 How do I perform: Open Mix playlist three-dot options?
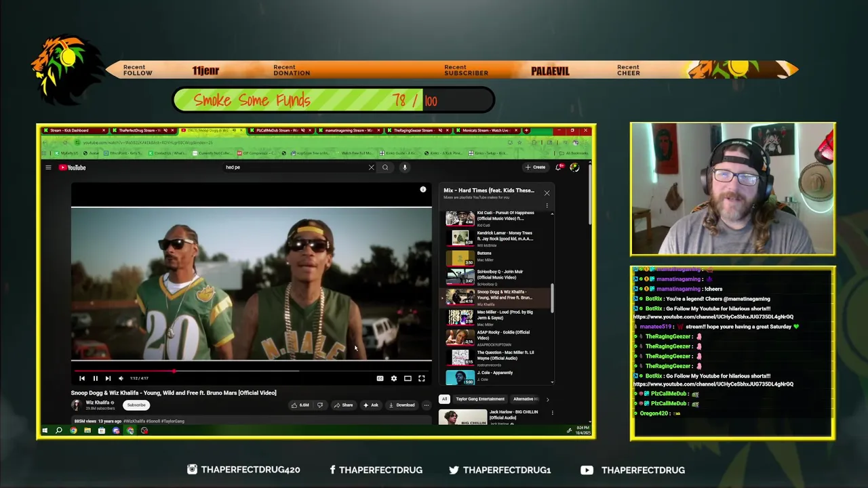(x=547, y=205)
